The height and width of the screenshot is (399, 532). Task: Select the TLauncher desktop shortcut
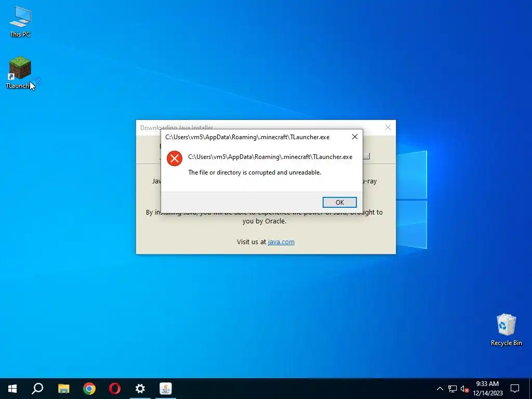(19, 73)
